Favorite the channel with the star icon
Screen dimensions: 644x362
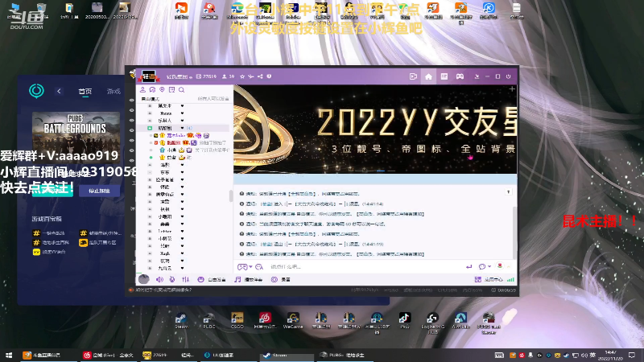coord(242,76)
